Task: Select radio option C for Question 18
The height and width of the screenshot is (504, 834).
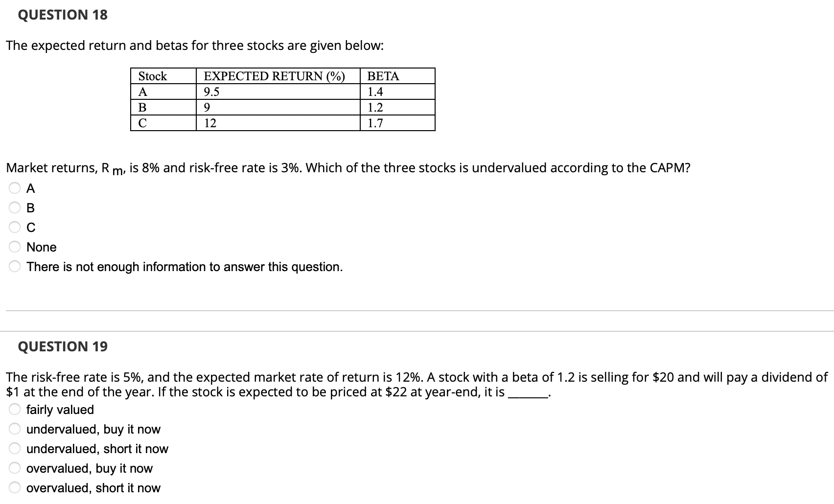Action: point(15,227)
